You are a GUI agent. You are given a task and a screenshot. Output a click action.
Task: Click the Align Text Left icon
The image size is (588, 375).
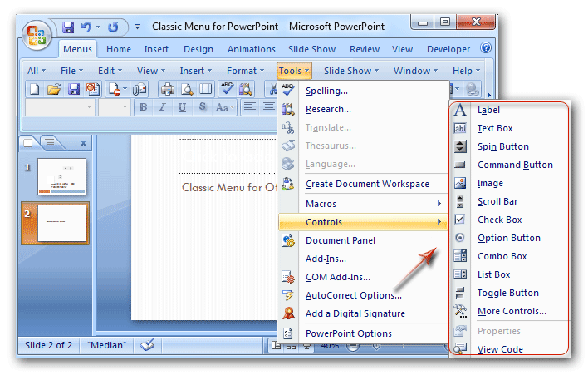click(249, 107)
